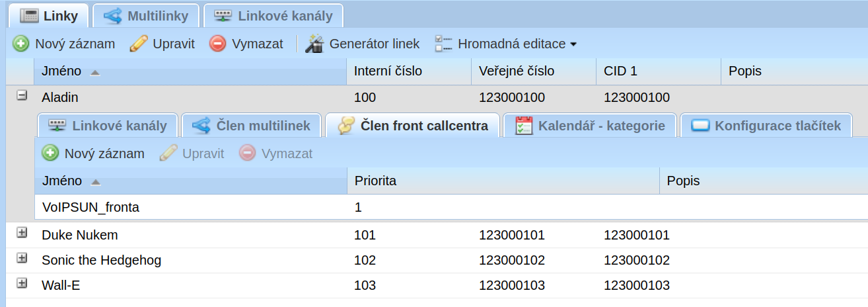
Task: Click the Veřejné číslo column header
Action: click(534, 71)
